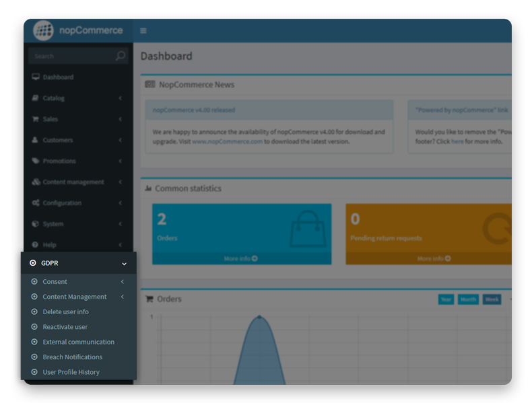532x403 pixels.
Task: Click the nopCommerce logo icon
Action: click(43, 30)
